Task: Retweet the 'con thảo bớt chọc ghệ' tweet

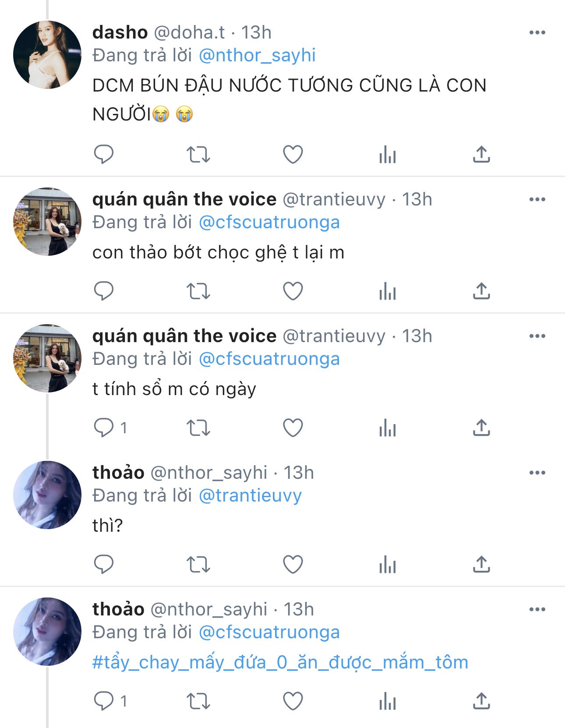Action: pyautogui.click(x=198, y=291)
